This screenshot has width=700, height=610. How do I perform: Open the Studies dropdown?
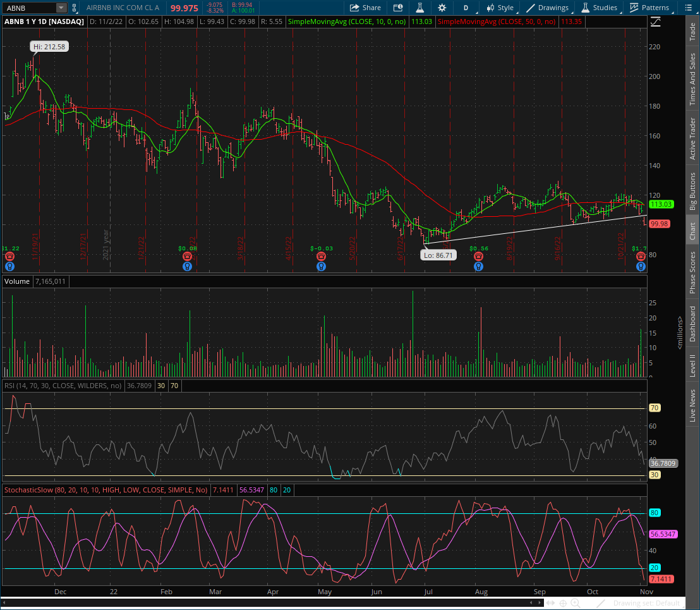click(x=600, y=8)
